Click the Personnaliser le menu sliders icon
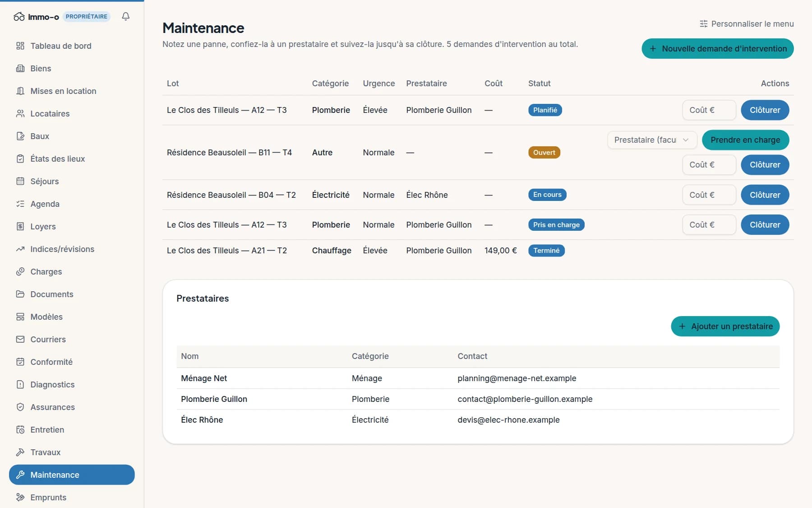The height and width of the screenshot is (508, 812). 703,23
